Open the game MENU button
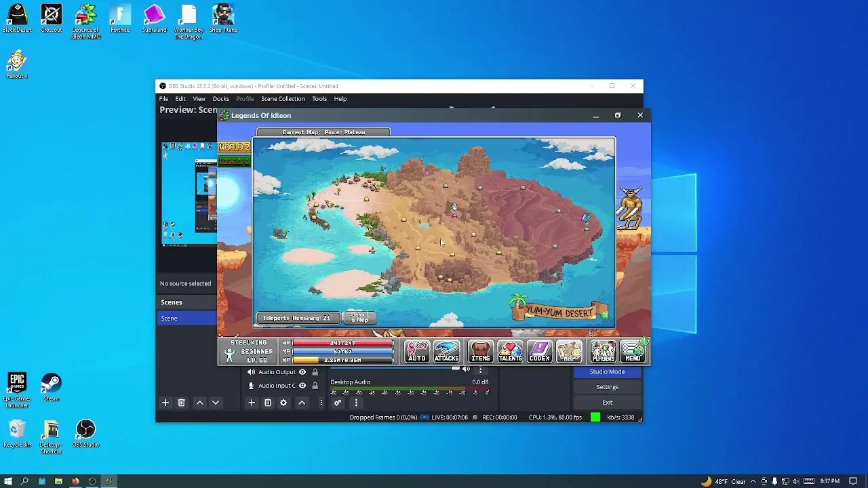This screenshot has width=868, height=488. pyautogui.click(x=633, y=351)
